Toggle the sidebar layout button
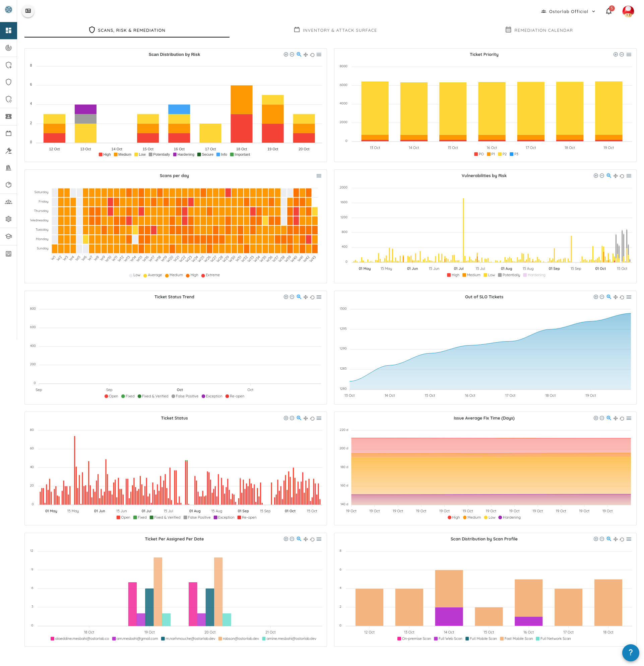This screenshot has width=644, height=666. pyautogui.click(x=28, y=11)
